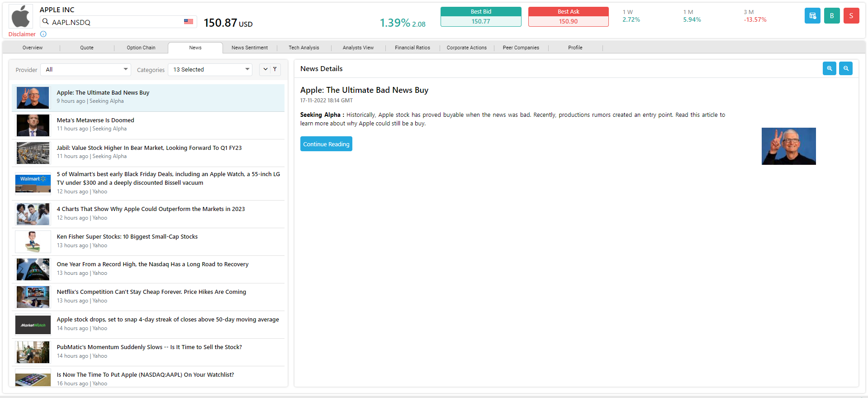Click the News Details panel heading
The image size is (868, 398).
tap(322, 69)
